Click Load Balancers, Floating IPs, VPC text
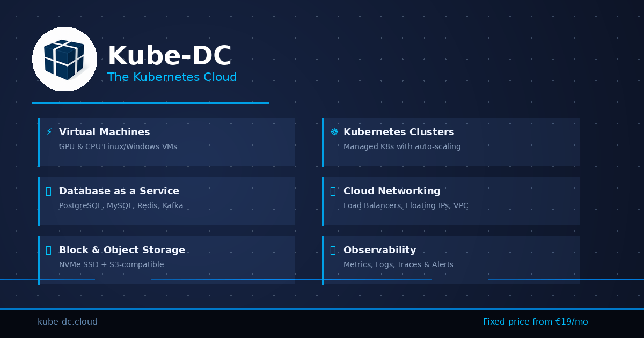This screenshot has height=338, width=644. click(406, 205)
